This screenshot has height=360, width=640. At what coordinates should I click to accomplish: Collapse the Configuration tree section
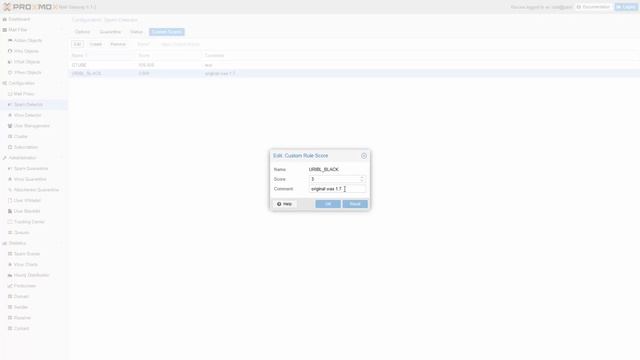[x=62, y=83]
